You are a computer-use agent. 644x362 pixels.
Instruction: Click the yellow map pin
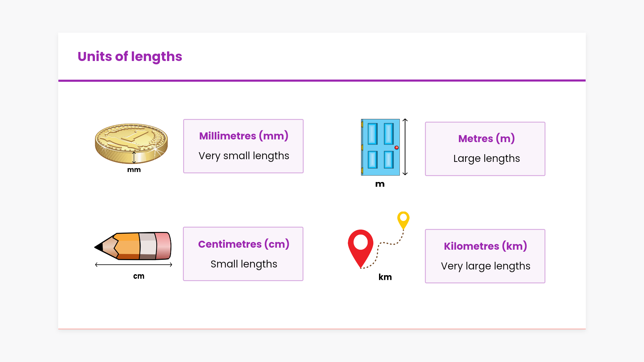403,220
